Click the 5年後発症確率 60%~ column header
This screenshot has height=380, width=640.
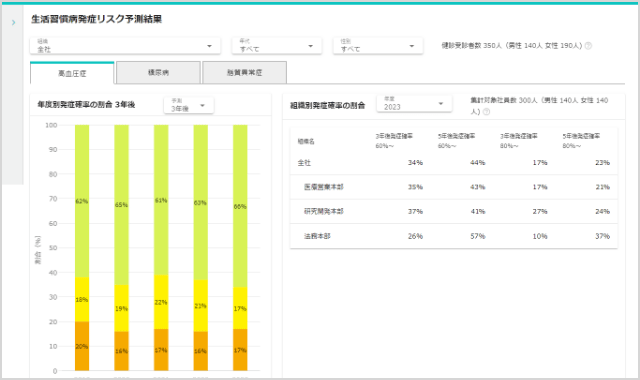[x=456, y=141]
